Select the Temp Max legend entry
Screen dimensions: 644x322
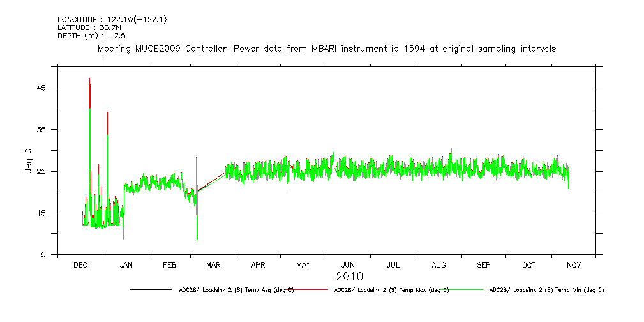coord(391,290)
